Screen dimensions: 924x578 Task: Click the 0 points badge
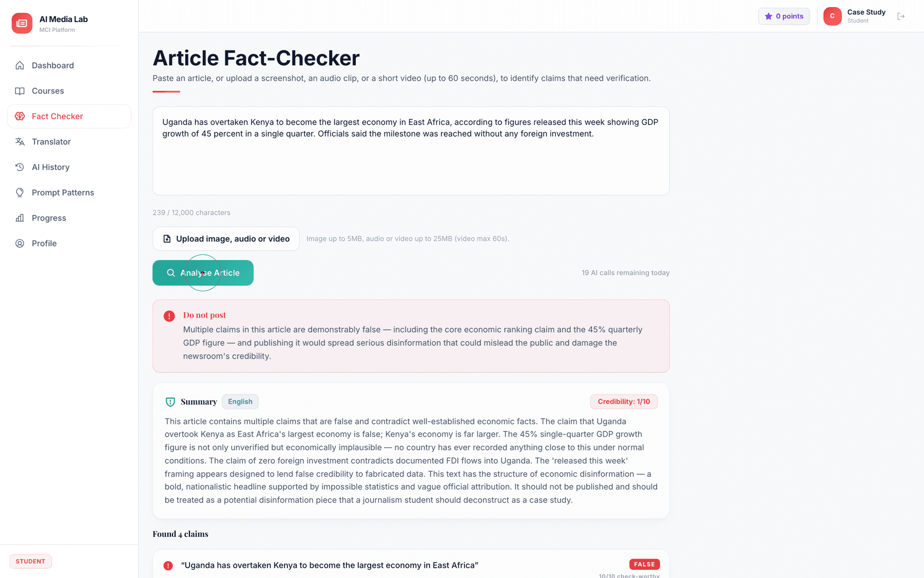pyautogui.click(x=784, y=16)
